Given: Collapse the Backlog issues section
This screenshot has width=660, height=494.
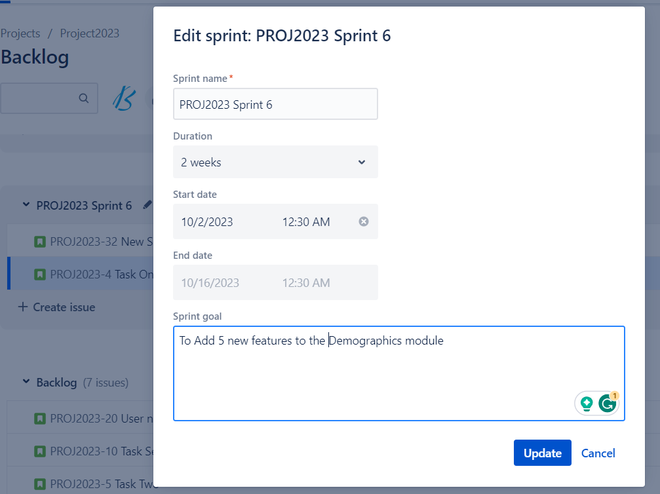Looking at the screenshot, I should (26, 382).
